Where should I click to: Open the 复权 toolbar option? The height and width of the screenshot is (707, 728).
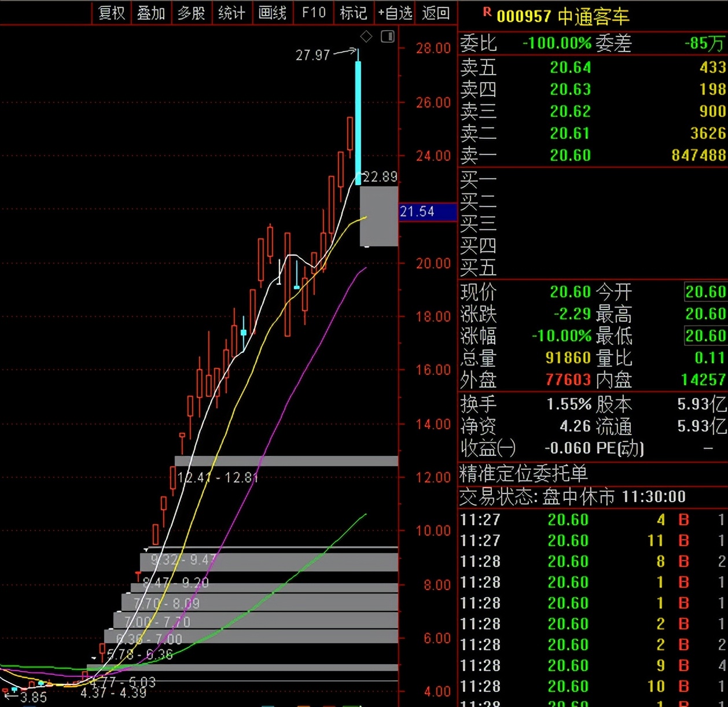pyautogui.click(x=112, y=13)
